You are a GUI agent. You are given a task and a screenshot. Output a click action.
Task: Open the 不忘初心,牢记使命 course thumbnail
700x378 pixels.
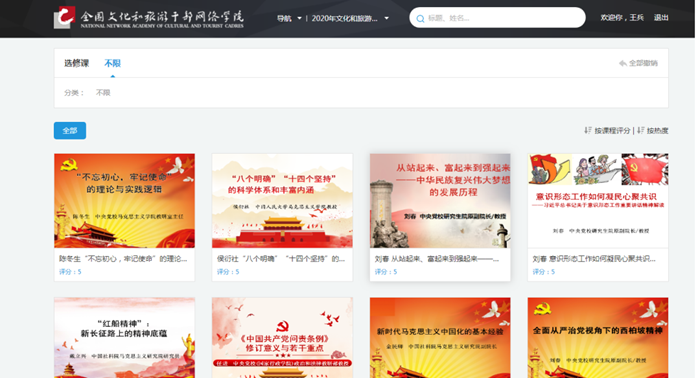125,201
